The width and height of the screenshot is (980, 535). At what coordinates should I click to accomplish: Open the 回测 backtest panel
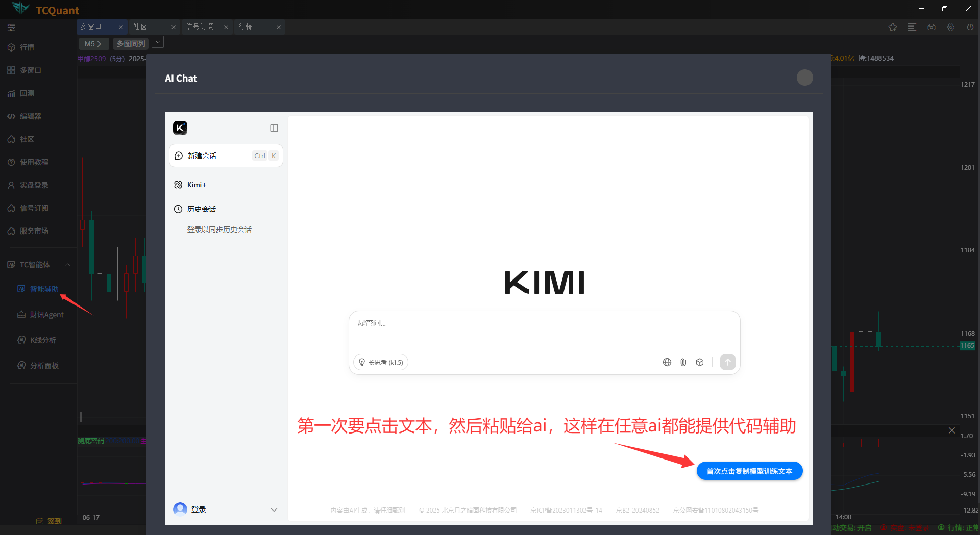pos(28,93)
